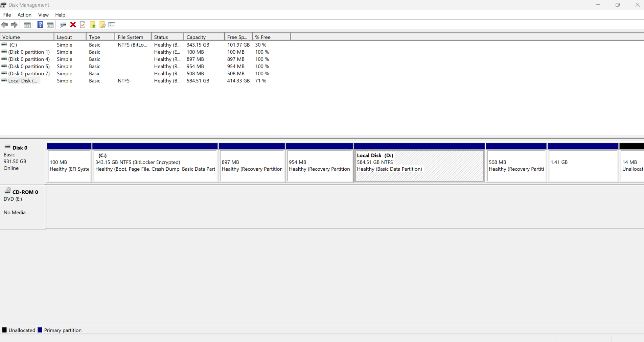
Task: Click the Capacity column header
Action: 196,37
